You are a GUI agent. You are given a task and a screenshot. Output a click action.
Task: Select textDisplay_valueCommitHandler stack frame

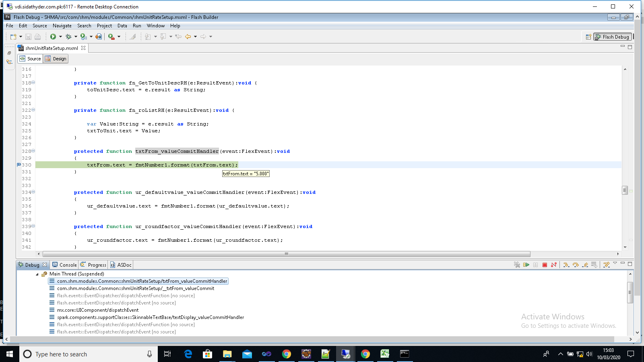click(147, 317)
